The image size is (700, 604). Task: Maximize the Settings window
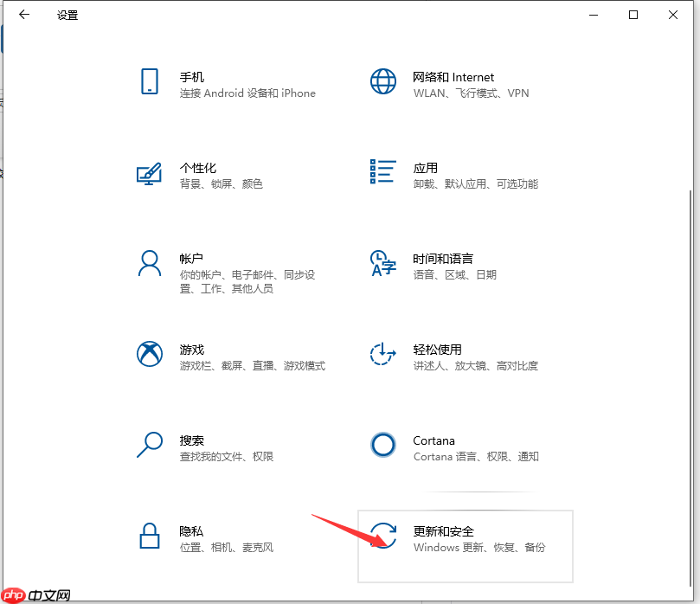coord(633,15)
